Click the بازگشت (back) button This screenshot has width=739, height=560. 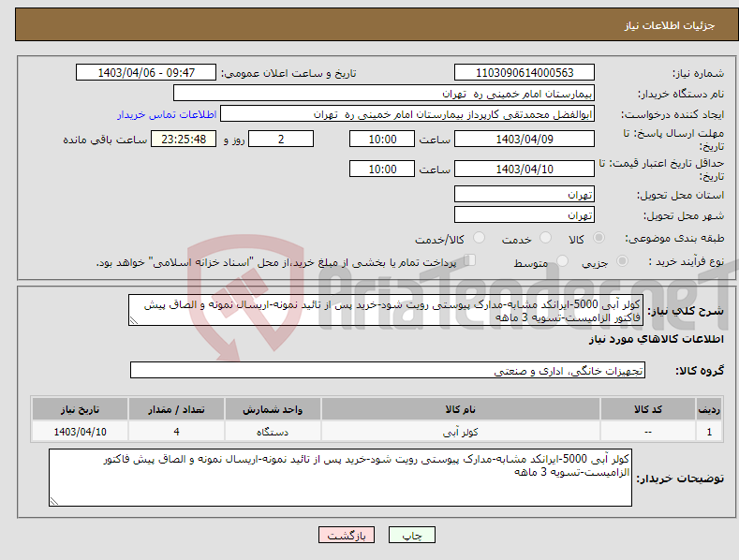pyautogui.click(x=347, y=535)
